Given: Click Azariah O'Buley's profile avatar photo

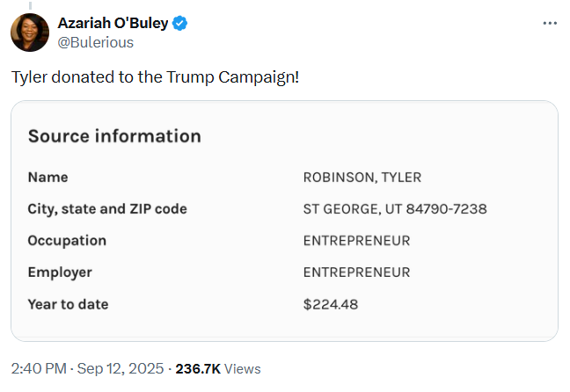Looking at the screenshot, I should point(29,33).
